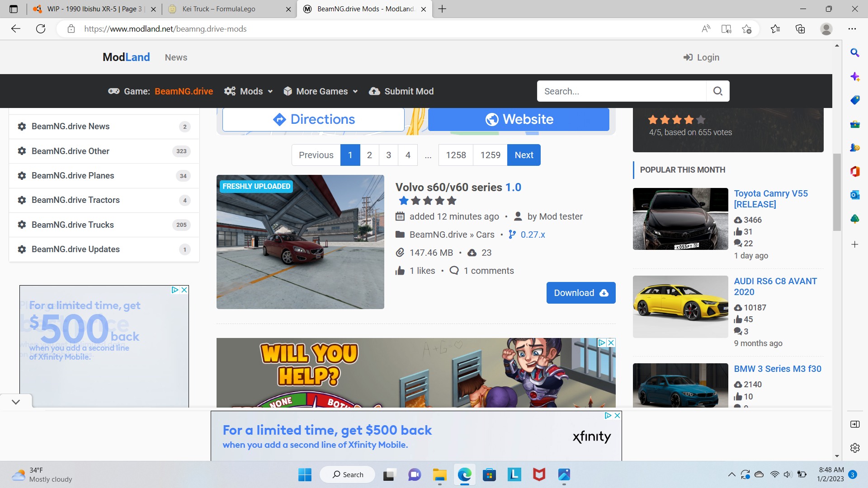Open Microsoft Store from taskbar
This screenshot has height=488, width=868.
click(x=489, y=474)
